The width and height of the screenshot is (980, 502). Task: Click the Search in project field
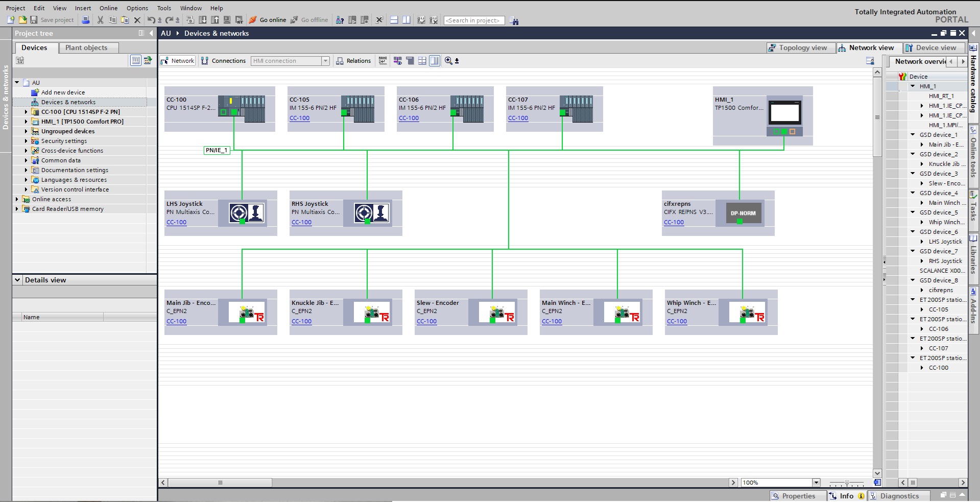pyautogui.click(x=474, y=20)
